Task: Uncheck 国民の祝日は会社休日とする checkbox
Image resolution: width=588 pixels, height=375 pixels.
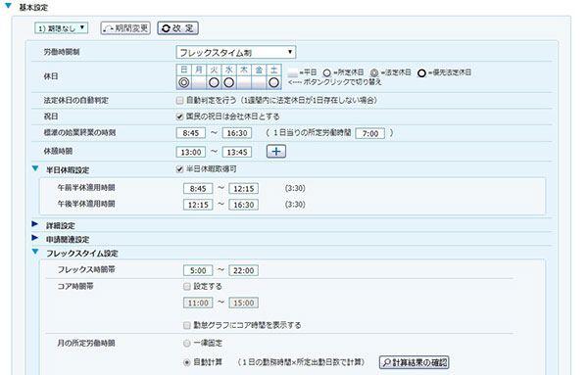Action: [179, 117]
